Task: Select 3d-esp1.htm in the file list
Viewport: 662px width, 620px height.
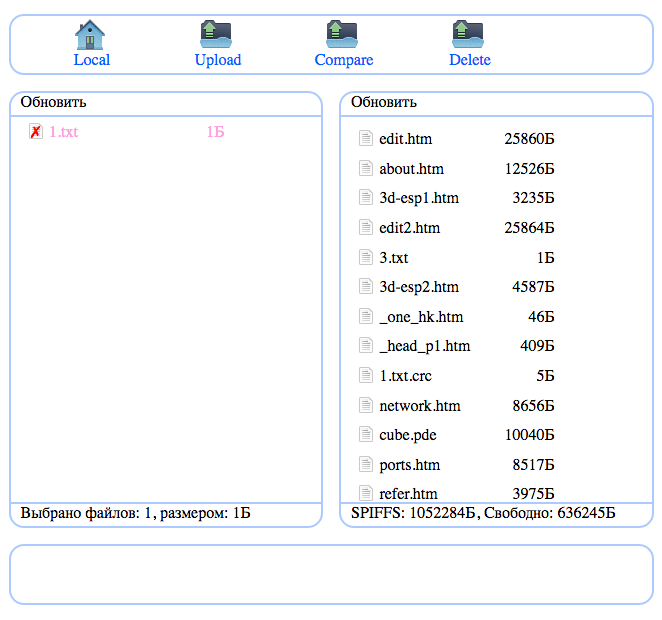Action: 419,198
